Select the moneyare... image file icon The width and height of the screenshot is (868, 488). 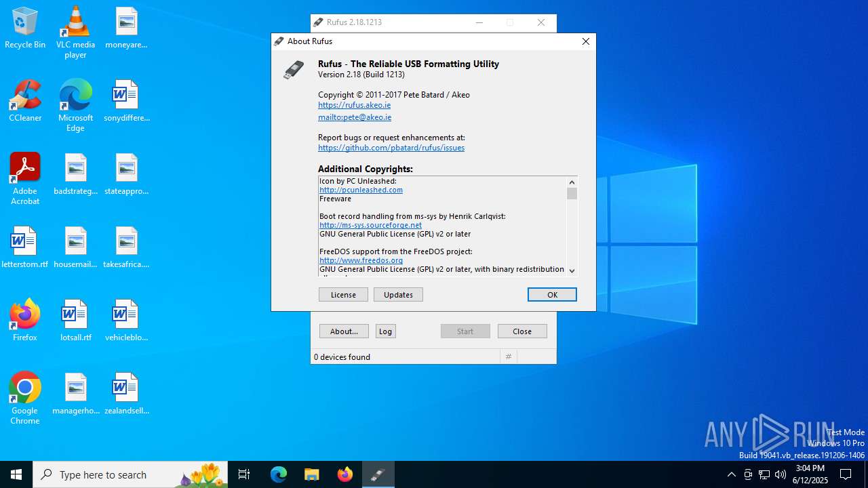(x=126, y=28)
